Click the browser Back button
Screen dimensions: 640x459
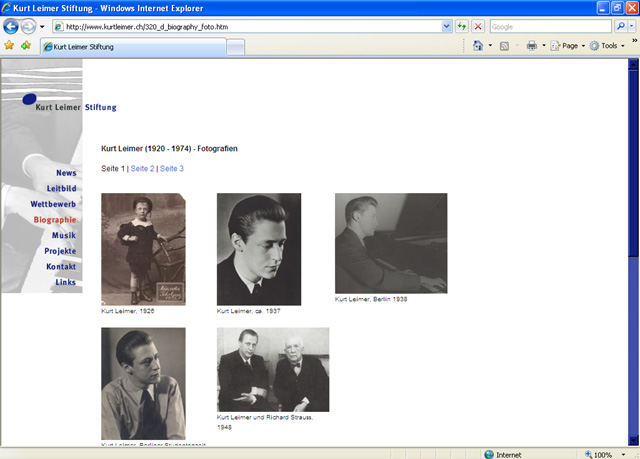12,26
